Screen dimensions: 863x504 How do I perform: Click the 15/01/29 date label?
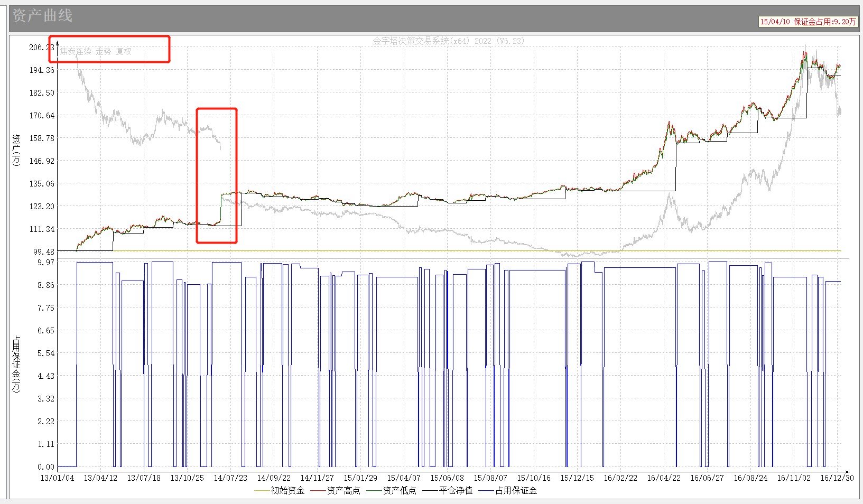pyautogui.click(x=360, y=478)
